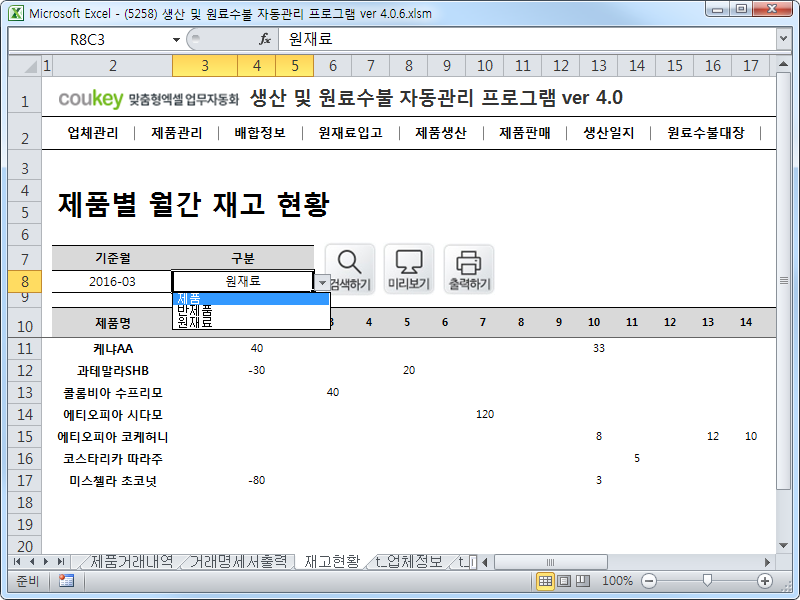Click the select-all corner of the grid
This screenshot has height=600, width=800.
[x=24, y=66]
